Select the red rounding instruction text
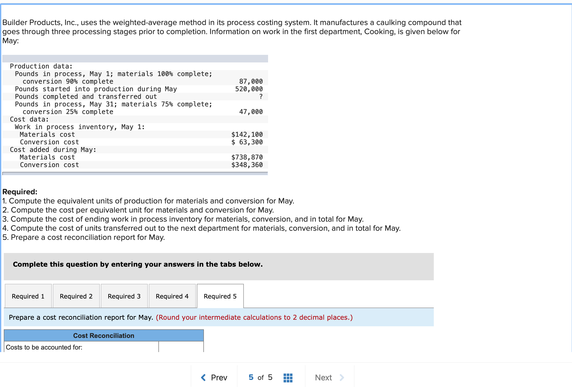The height and width of the screenshot is (392, 572). pos(254,317)
